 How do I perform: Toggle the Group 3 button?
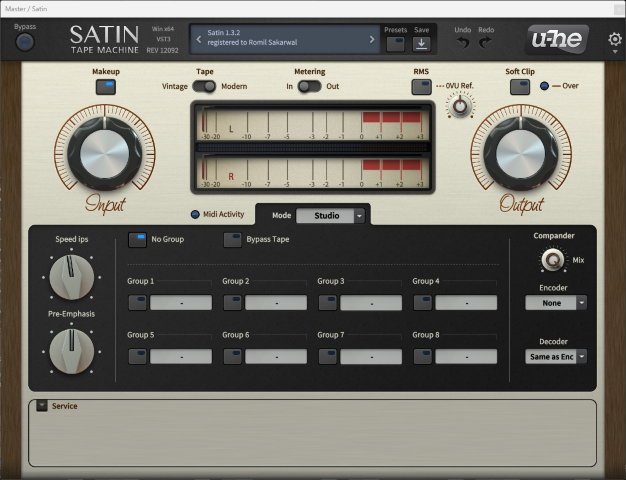point(327,303)
